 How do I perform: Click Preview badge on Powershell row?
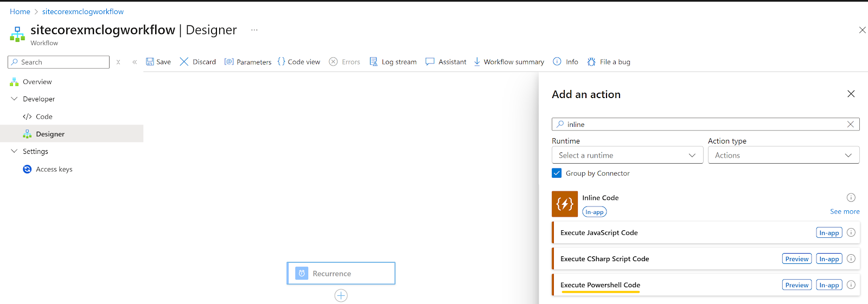pyautogui.click(x=797, y=284)
